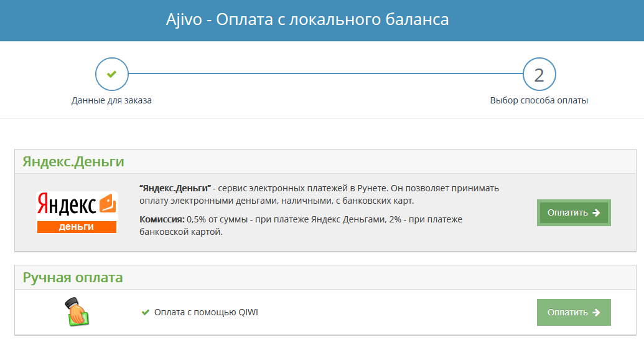Click the QIWI green checkmark icon
The width and height of the screenshot is (644, 352).
[x=146, y=313]
